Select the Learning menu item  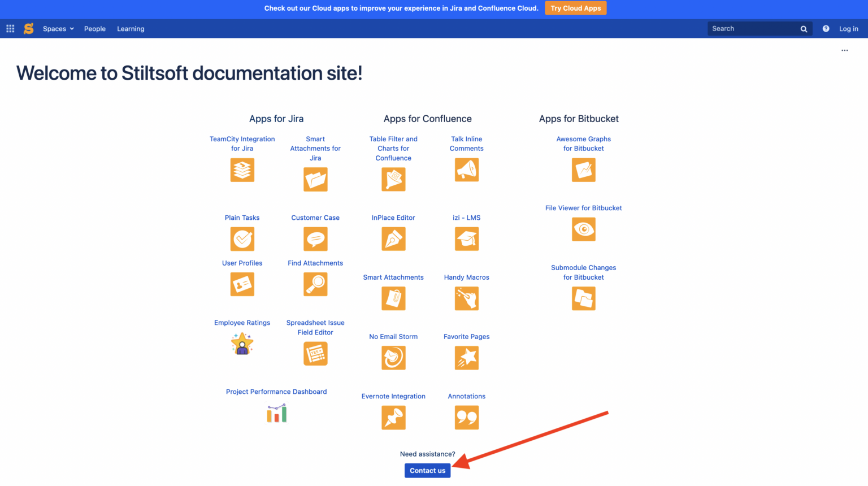click(131, 28)
